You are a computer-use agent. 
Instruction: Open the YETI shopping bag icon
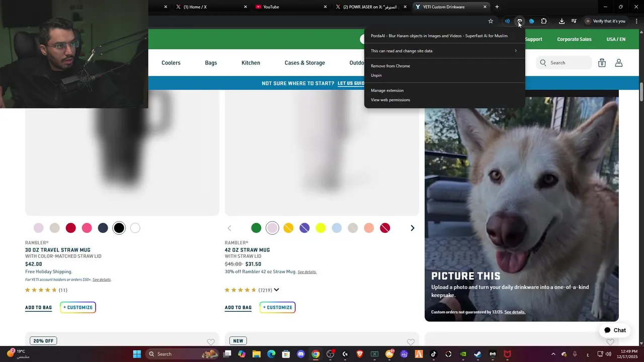(602, 63)
